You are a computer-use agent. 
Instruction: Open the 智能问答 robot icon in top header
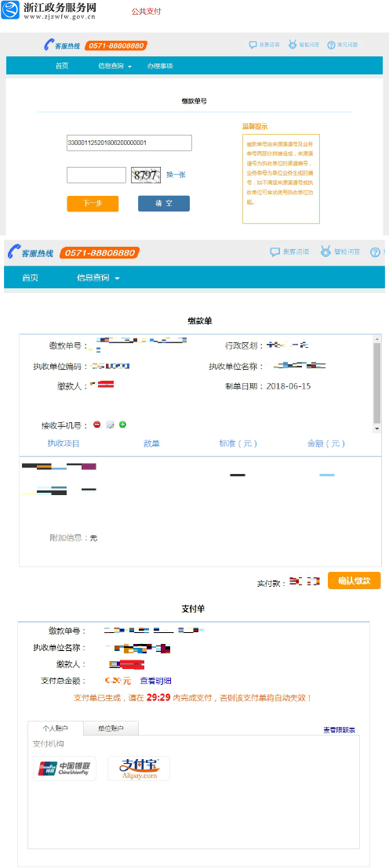click(x=292, y=45)
